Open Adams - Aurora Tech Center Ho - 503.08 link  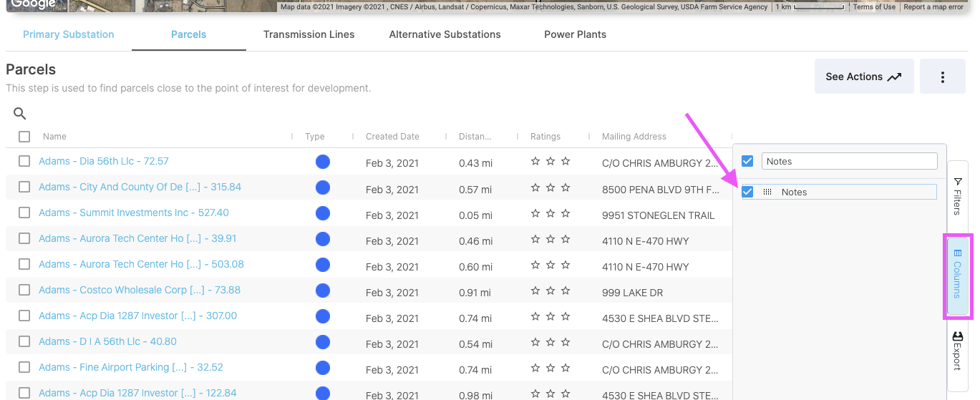141,264
